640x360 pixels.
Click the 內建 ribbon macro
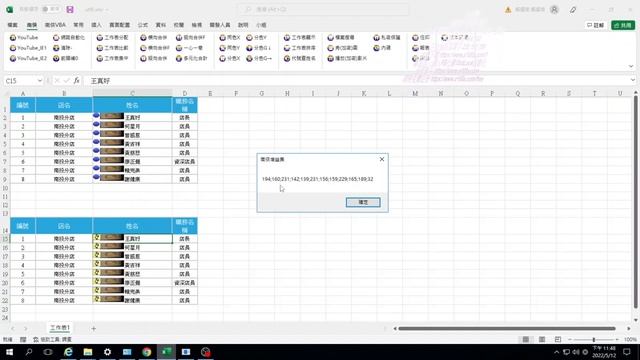pyautogui.click(x=382, y=48)
